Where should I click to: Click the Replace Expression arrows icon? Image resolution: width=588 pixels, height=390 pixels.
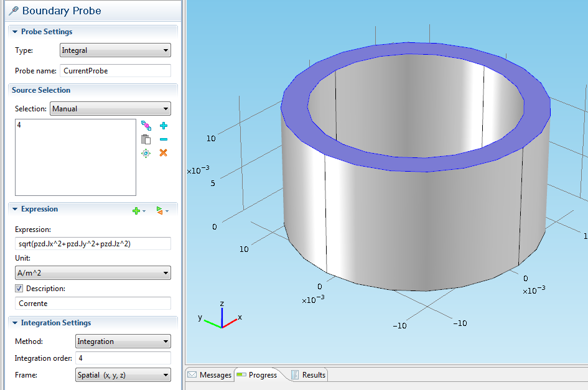[x=160, y=211]
